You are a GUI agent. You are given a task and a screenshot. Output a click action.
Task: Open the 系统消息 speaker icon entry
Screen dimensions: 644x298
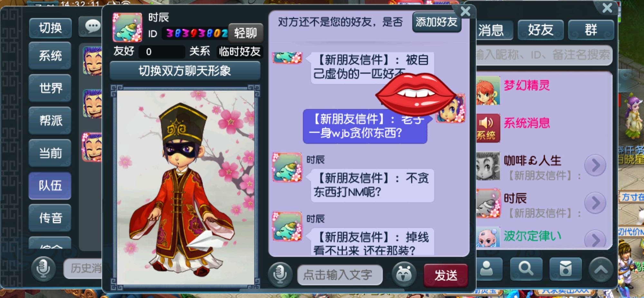pyautogui.click(x=488, y=128)
